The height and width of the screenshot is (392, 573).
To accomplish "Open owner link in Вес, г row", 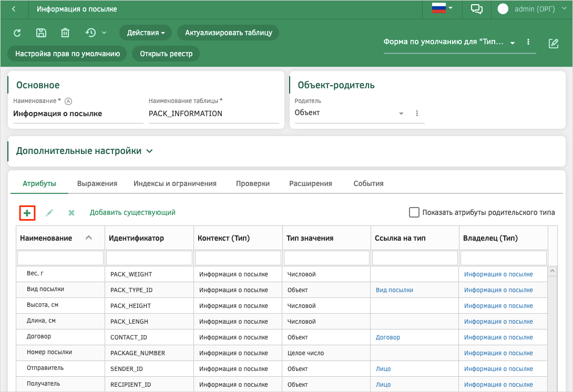I will [x=498, y=274].
